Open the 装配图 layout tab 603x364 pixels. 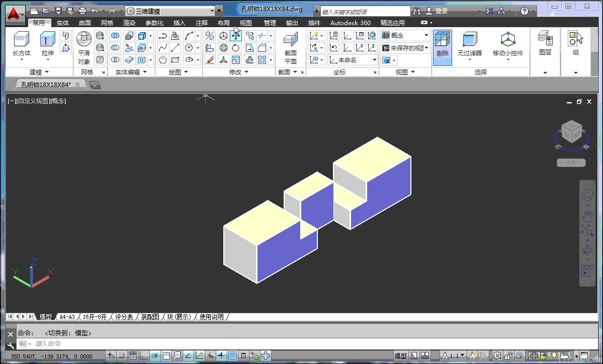[x=149, y=317]
